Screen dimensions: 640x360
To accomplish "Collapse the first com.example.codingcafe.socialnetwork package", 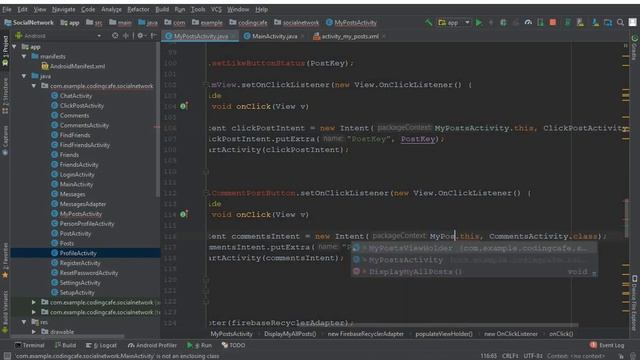I will tap(34, 86).
